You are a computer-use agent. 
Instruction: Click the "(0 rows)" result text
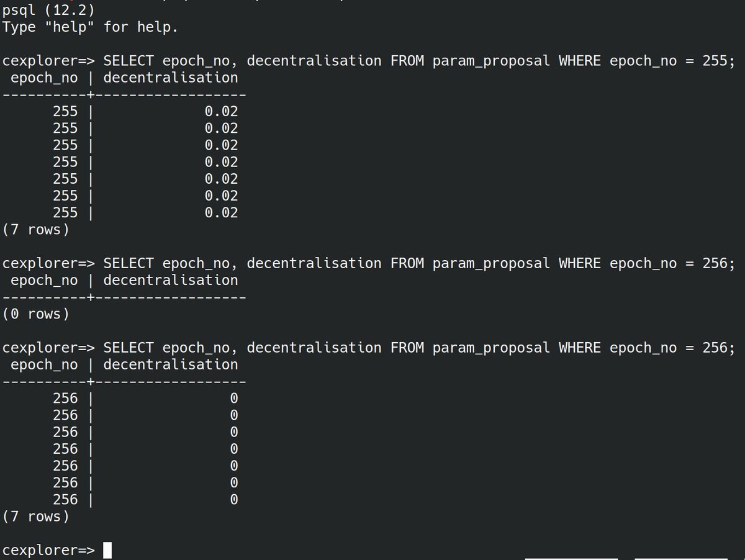[x=35, y=314]
